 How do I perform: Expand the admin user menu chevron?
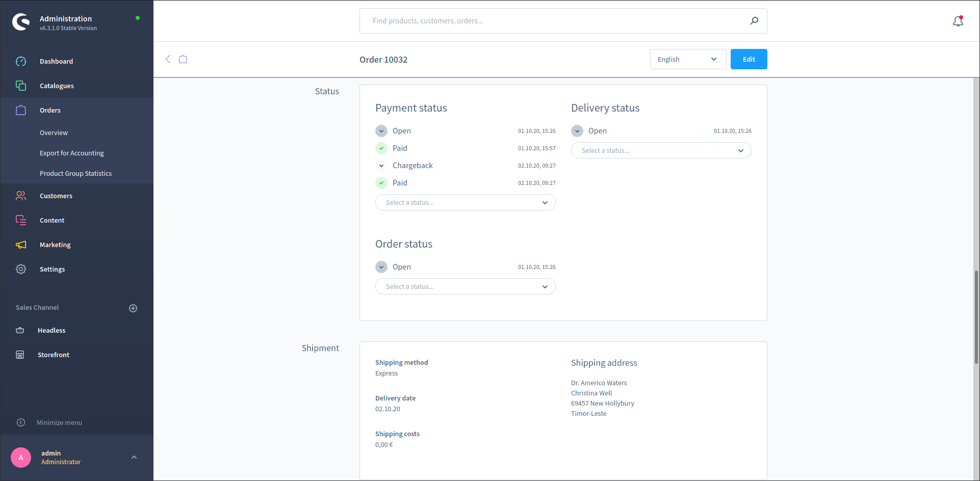click(x=134, y=457)
